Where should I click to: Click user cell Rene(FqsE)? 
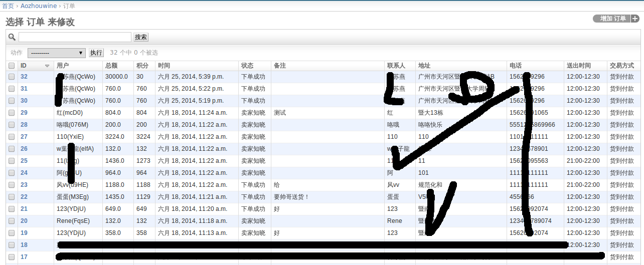pos(73,221)
